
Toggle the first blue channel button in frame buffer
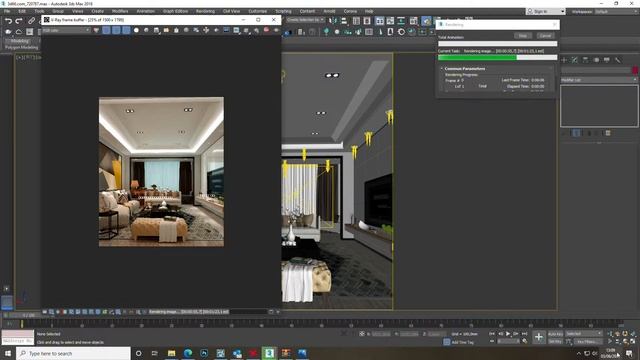click(x=106, y=30)
